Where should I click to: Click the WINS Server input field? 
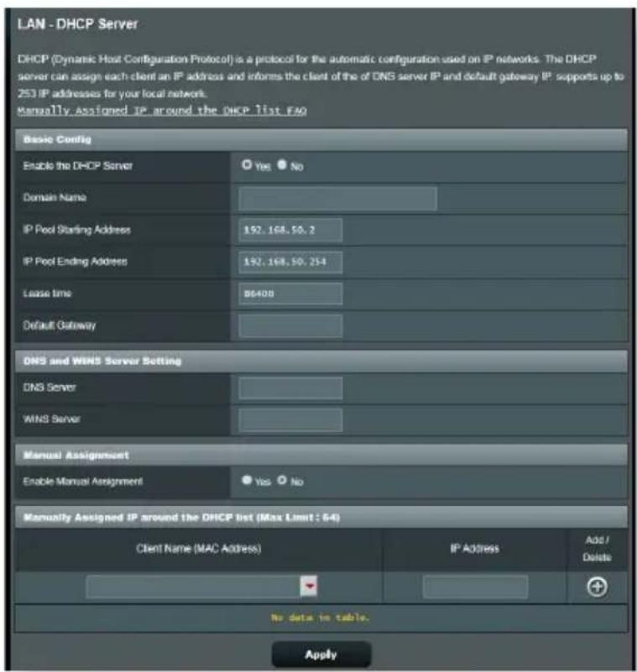(x=290, y=419)
